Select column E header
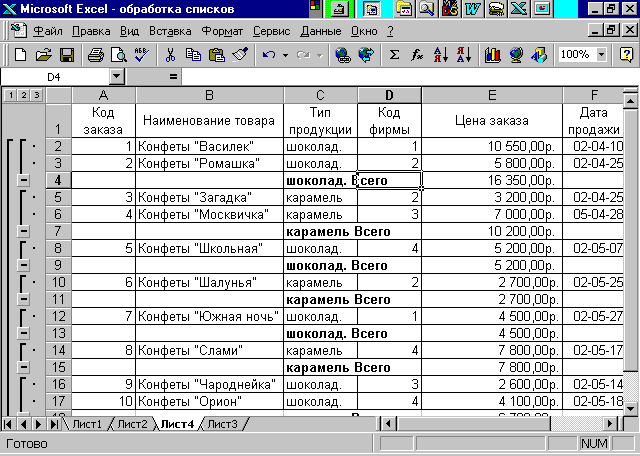This screenshot has width=640, height=456. coord(492,96)
